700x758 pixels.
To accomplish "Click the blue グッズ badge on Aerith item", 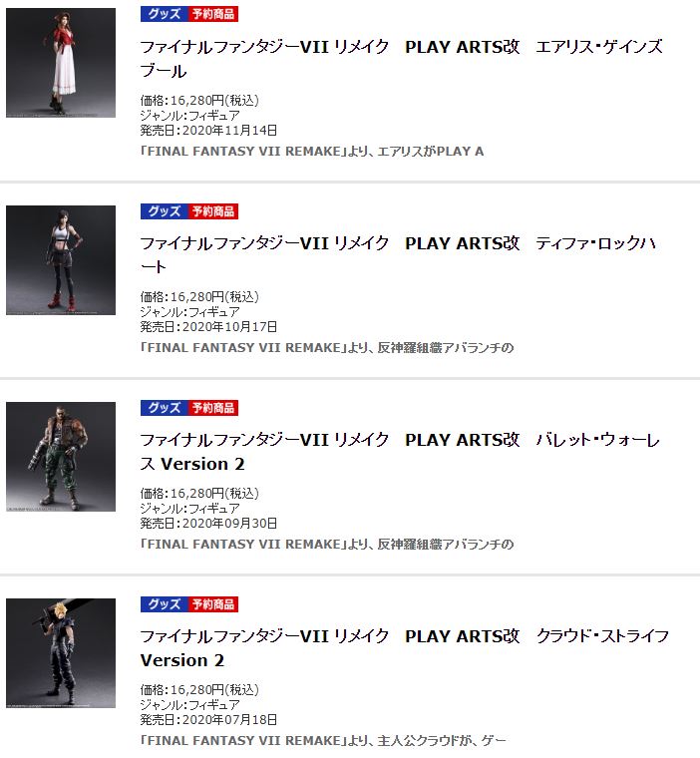I will tap(164, 14).
